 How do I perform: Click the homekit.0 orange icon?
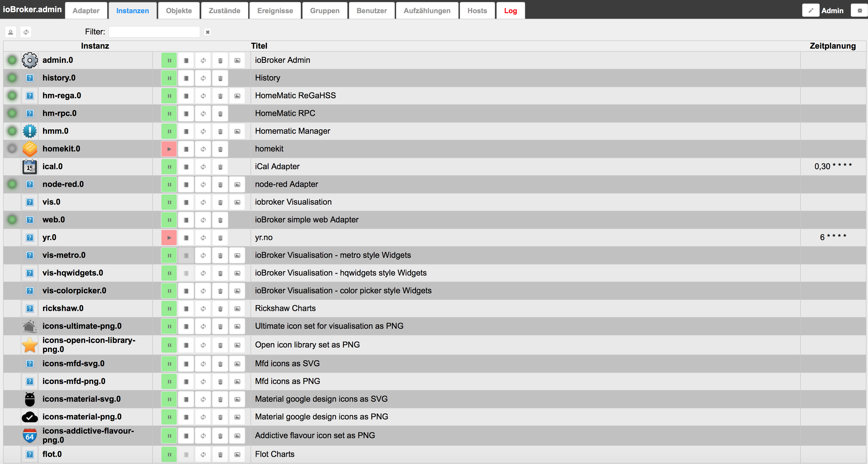tap(29, 149)
